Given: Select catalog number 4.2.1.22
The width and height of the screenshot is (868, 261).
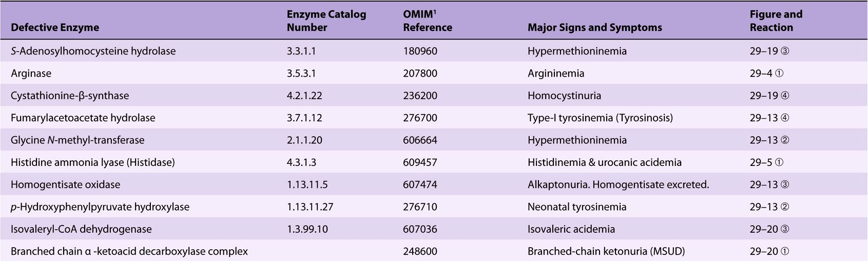Looking at the screenshot, I should point(304,96).
